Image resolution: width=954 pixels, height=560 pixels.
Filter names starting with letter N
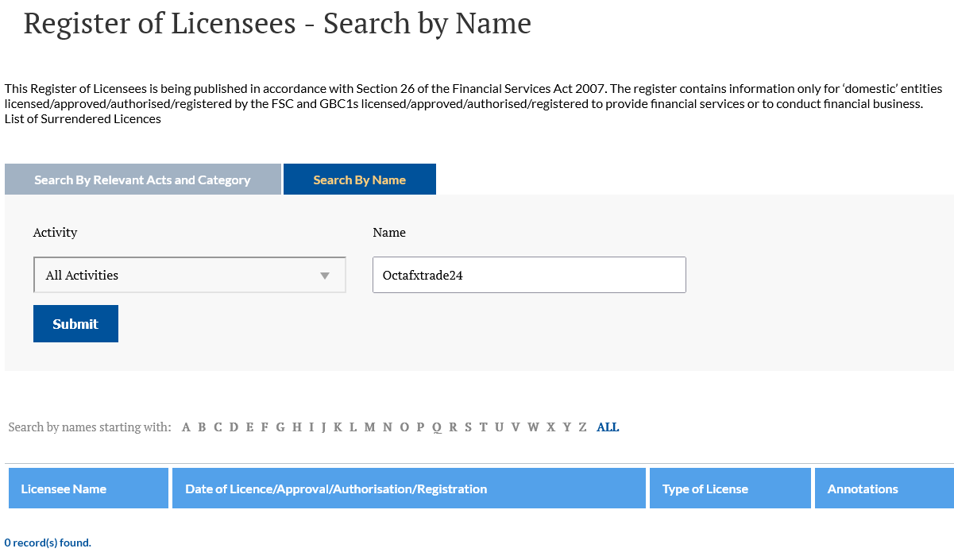tap(388, 427)
